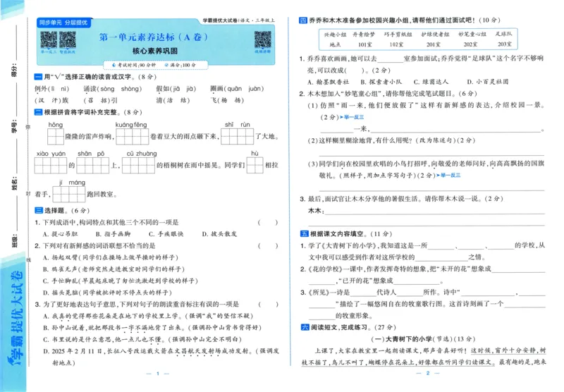Click the writing grid under shī rùn

click(x=238, y=137)
